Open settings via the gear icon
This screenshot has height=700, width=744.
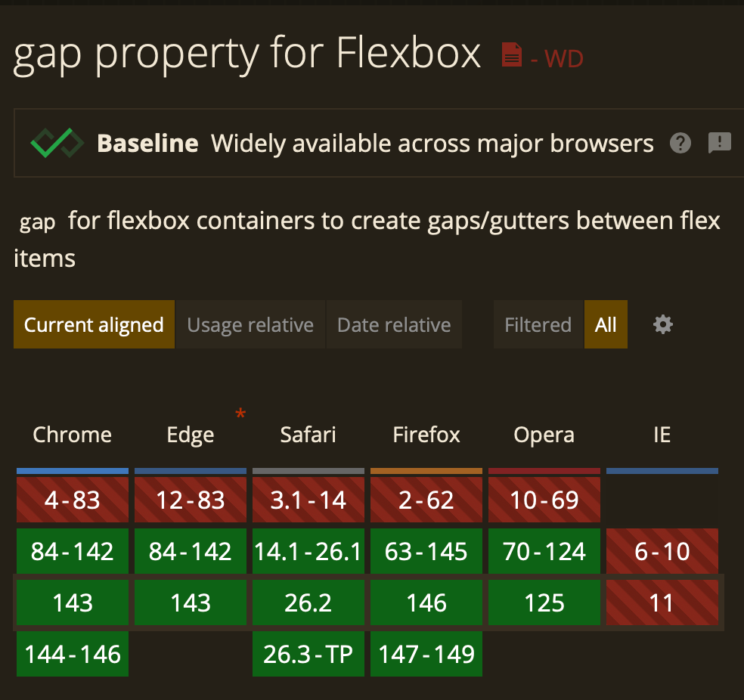click(x=662, y=325)
